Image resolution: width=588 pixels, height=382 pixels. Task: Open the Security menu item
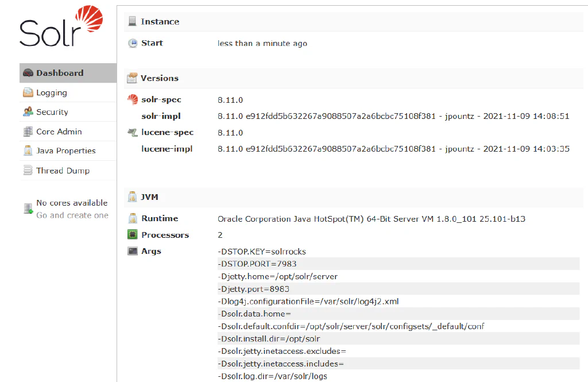pos(68,112)
